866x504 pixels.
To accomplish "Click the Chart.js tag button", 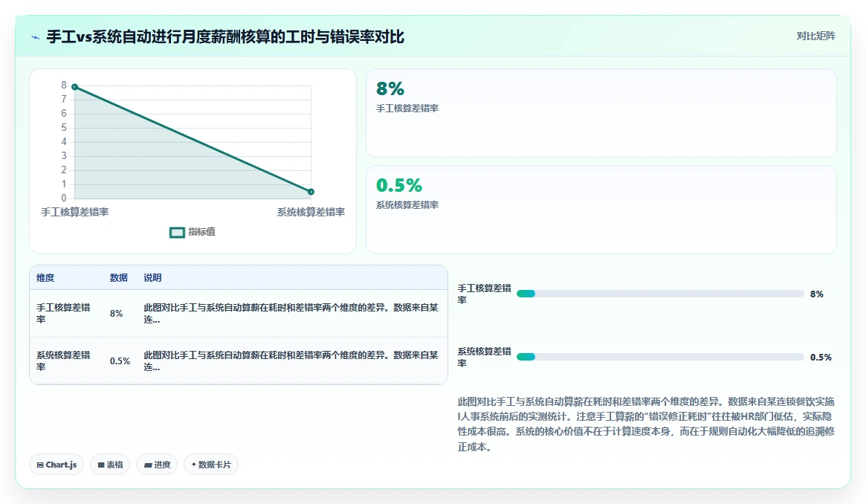I will (56, 465).
